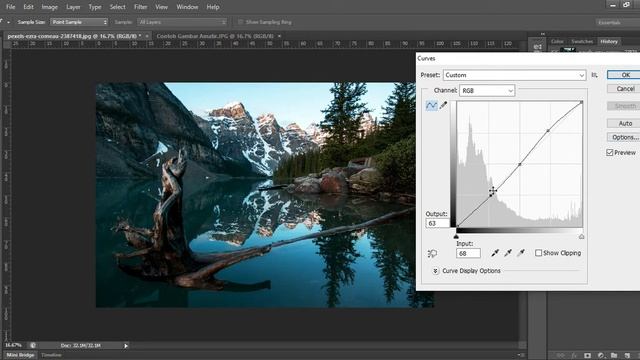Open the Filter menu
The image size is (640, 360).
click(x=140, y=7)
